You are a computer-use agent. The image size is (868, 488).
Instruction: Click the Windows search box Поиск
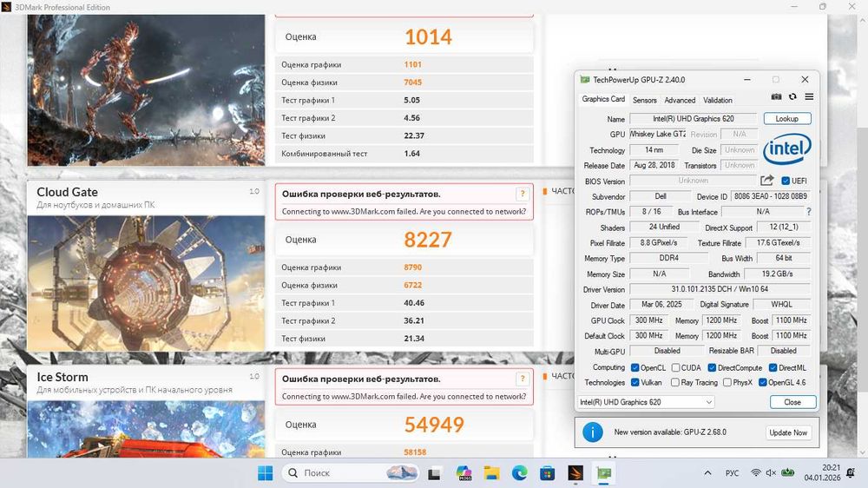[352, 473]
